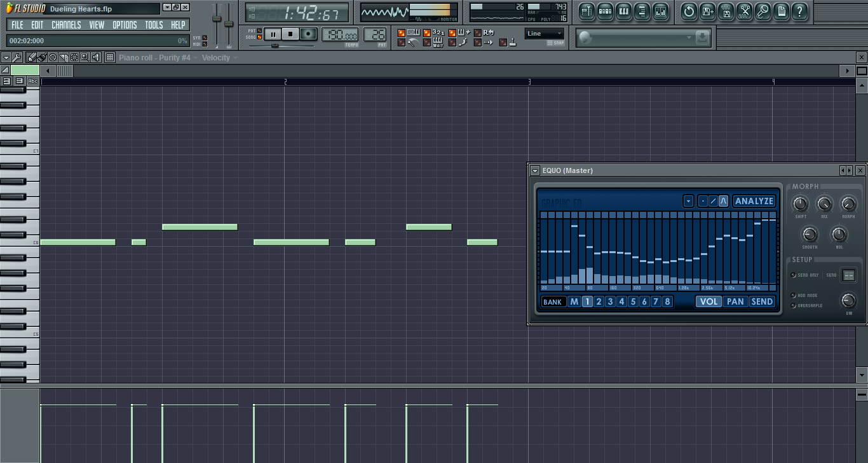The width and height of the screenshot is (868, 463).
Task: Enable the EQUO Oversample option
Action: coord(793,306)
